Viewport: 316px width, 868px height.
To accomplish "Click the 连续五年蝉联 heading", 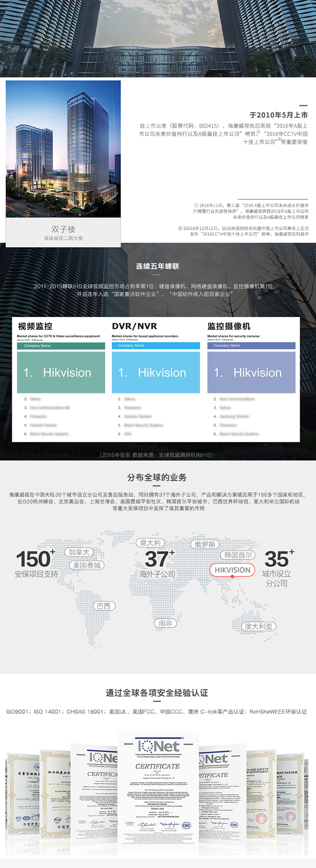I will 158,266.
